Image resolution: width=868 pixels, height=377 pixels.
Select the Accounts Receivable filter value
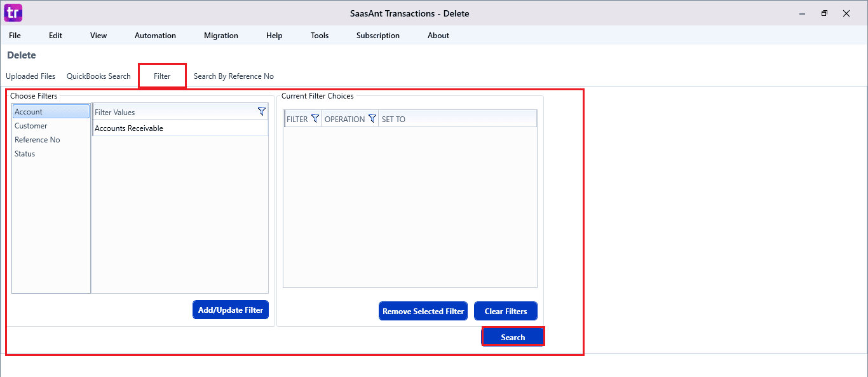click(129, 128)
